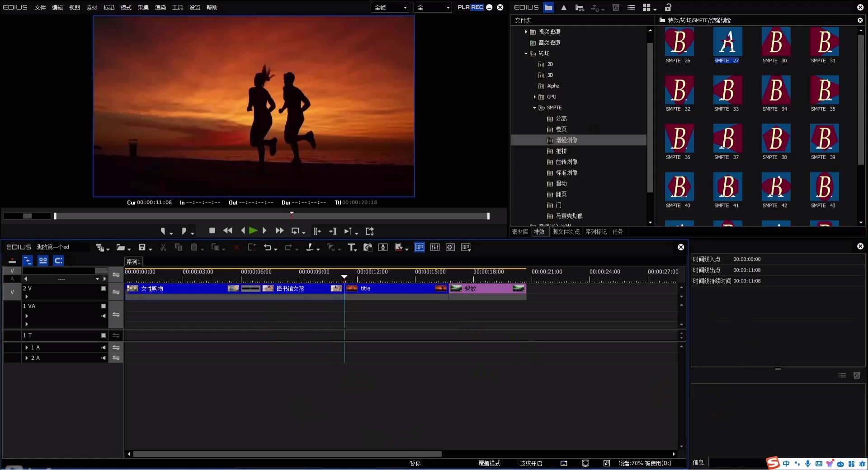Switch to the 素材库 tab
This screenshot has height=470, width=868.
tap(520, 232)
